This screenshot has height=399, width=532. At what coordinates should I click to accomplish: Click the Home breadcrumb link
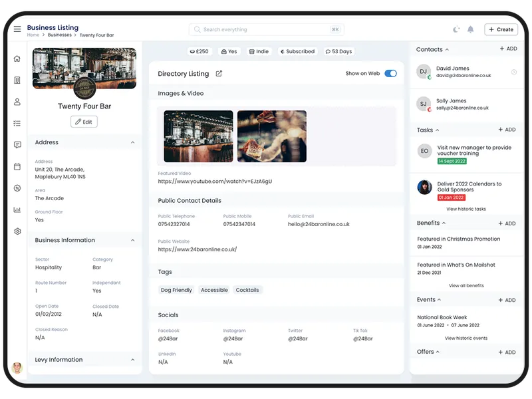click(33, 35)
